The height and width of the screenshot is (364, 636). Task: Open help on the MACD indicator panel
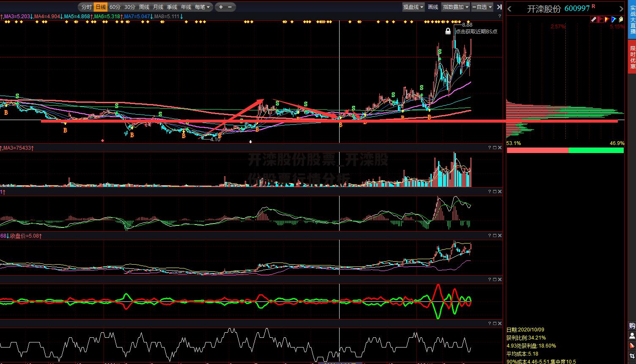[490, 192]
